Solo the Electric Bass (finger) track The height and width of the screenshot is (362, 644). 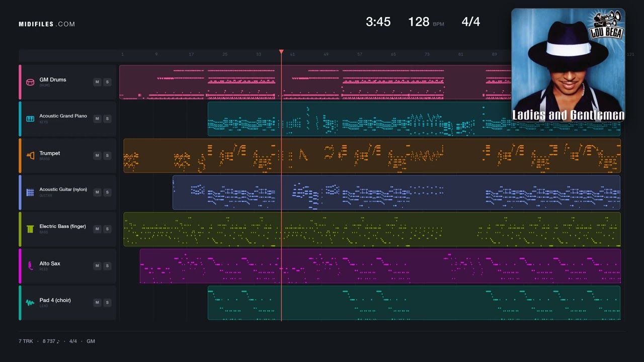[x=107, y=229]
